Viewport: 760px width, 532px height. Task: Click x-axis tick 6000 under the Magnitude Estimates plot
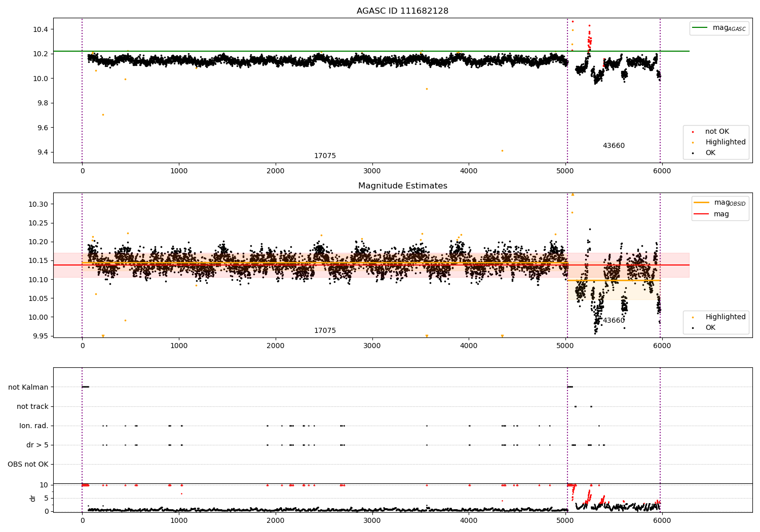coord(662,346)
